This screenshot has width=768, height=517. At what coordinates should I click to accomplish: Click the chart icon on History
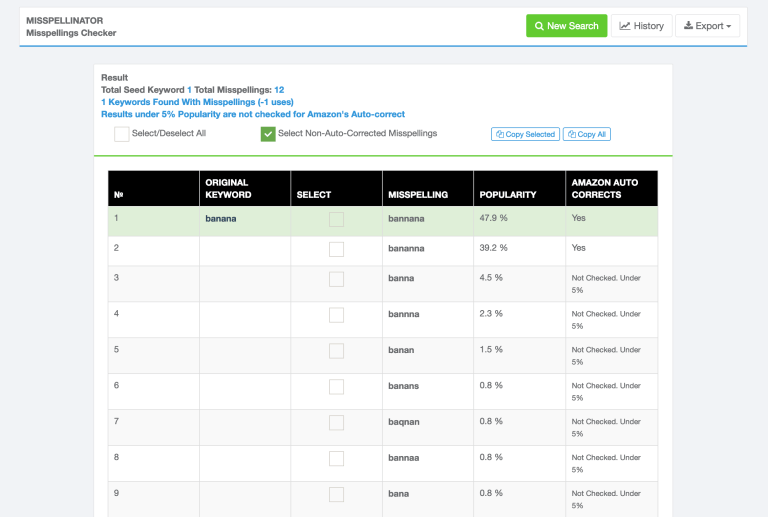624,26
